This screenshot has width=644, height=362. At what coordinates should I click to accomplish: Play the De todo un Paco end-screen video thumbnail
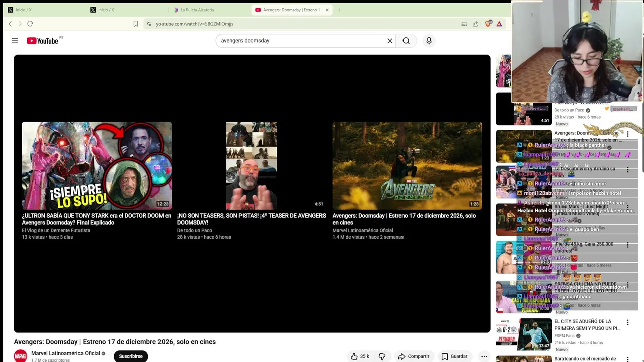point(252,165)
